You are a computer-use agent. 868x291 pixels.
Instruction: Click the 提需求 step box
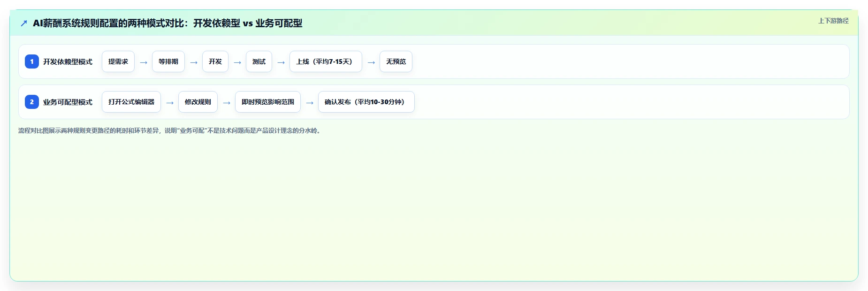click(118, 61)
